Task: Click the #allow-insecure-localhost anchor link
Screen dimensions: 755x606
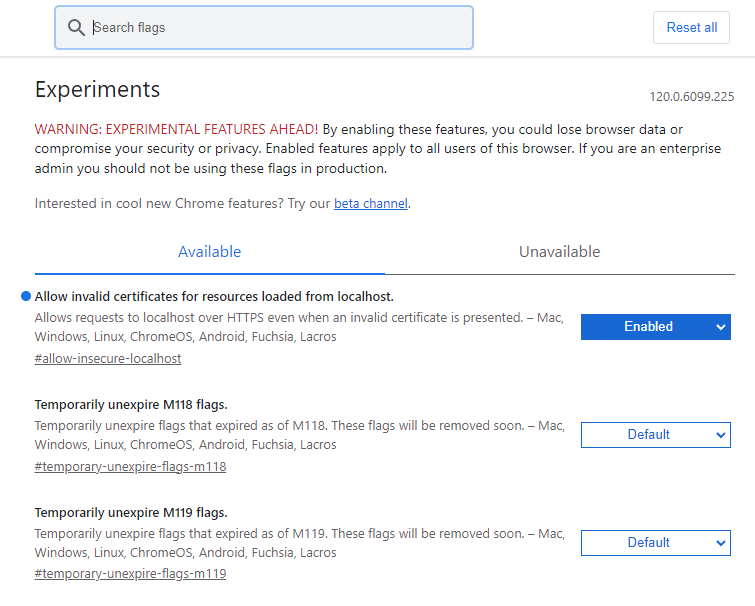Action: coord(108,358)
